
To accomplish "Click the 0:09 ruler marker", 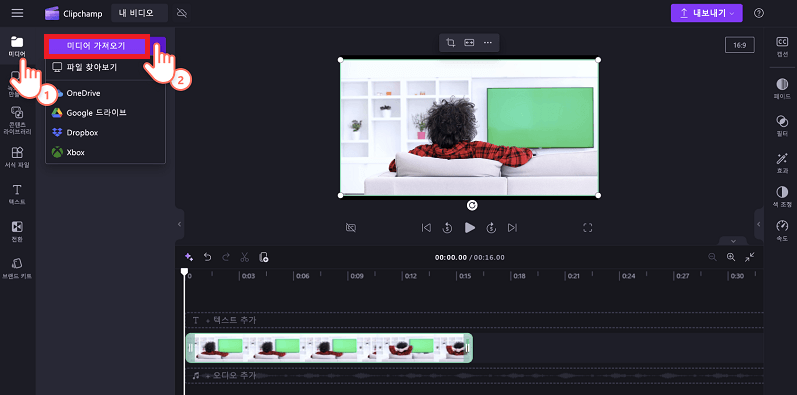I will 356,276.
